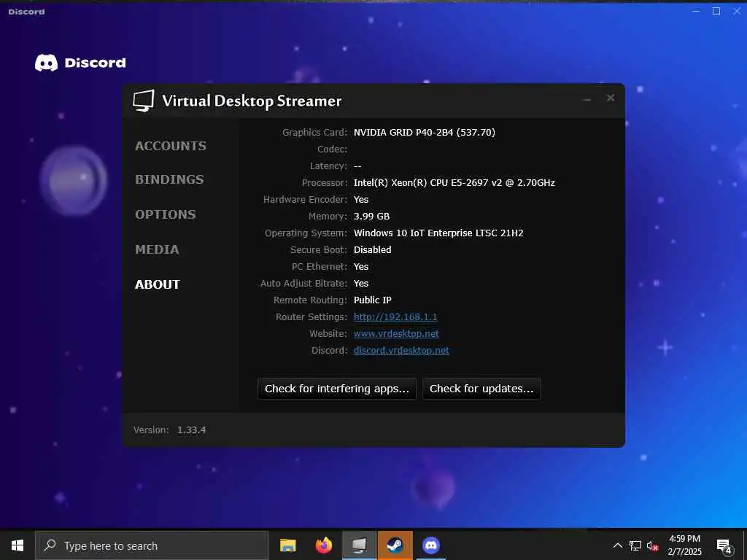Switch to the Bindings section
The height and width of the screenshot is (560, 747).
click(169, 179)
